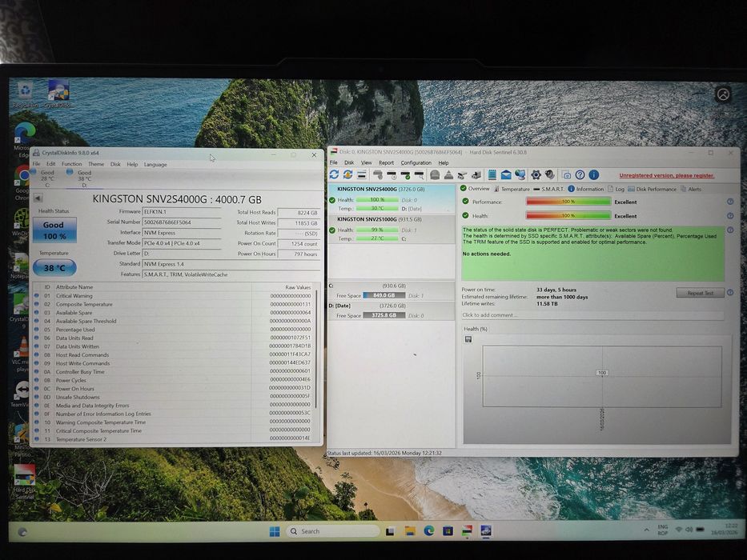Switch to the Disk Performance tab
The height and width of the screenshot is (560, 747).
[652, 189]
